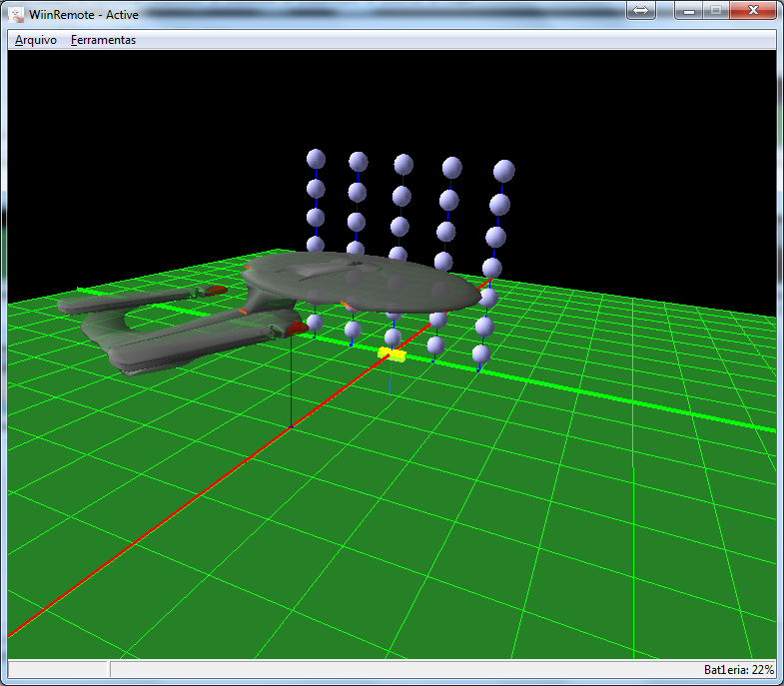Maximize the WiinRemote window
The image size is (784, 686).
pyautogui.click(x=716, y=11)
